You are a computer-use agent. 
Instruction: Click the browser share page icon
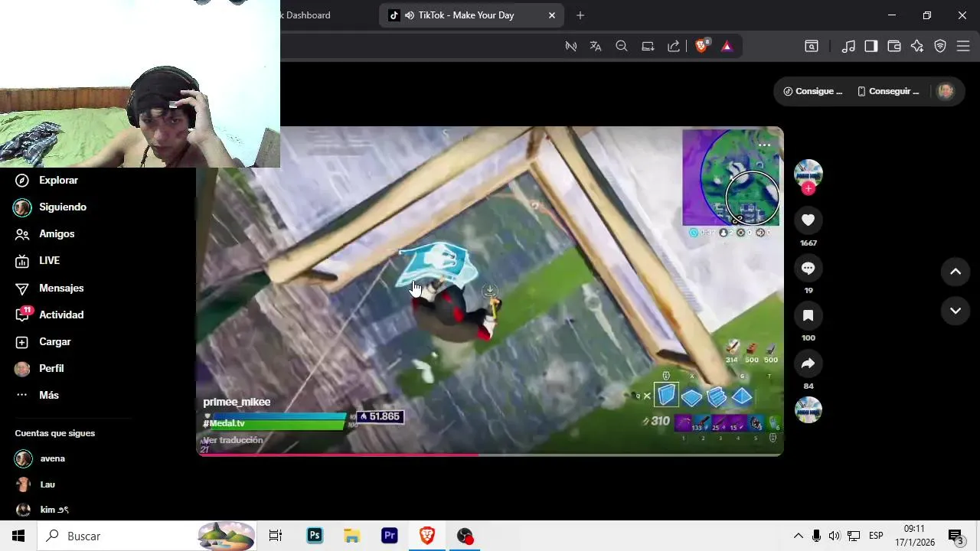pos(674,46)
